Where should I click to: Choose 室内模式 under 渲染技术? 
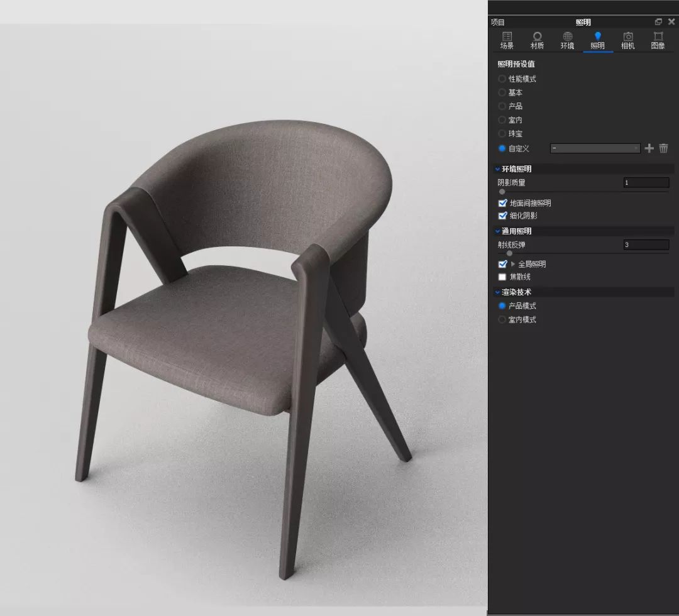tap(502, 320)
